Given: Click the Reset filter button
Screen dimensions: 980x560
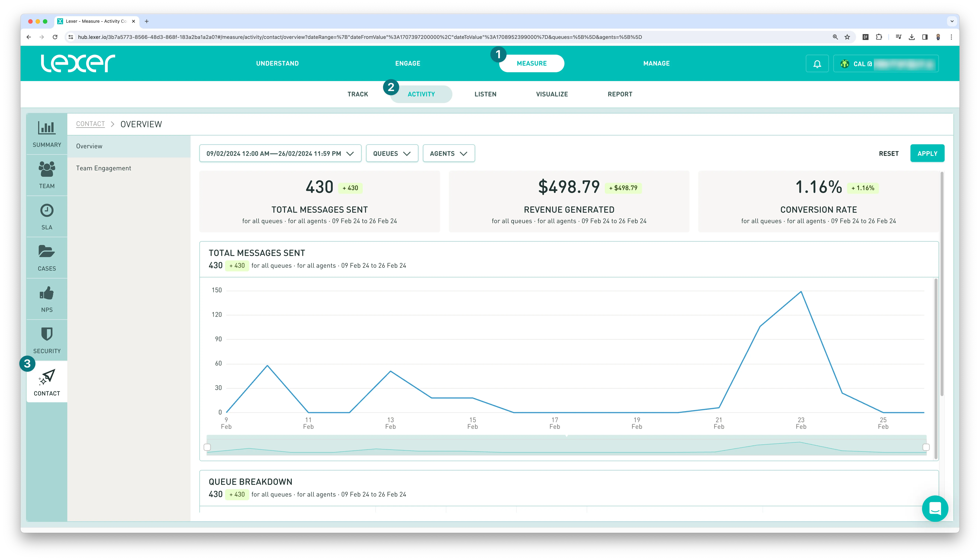Looking at the screenshot, I should [x=888, y=153].
